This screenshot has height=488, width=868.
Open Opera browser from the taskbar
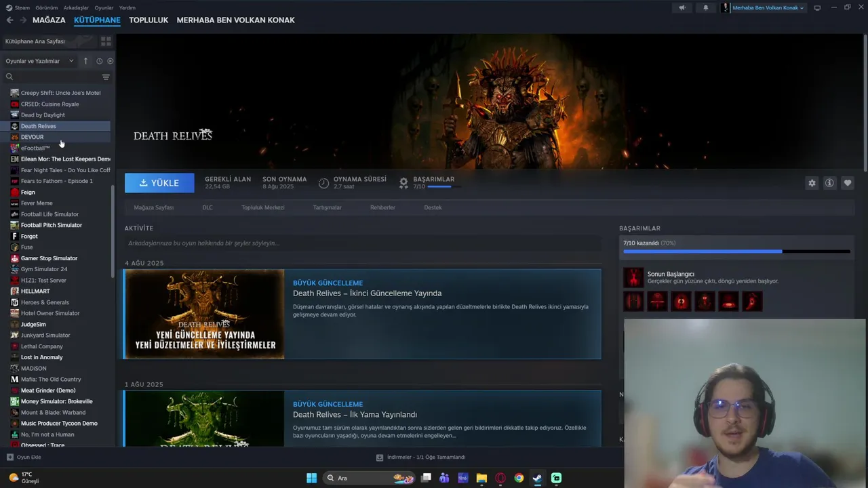[500, 478]
